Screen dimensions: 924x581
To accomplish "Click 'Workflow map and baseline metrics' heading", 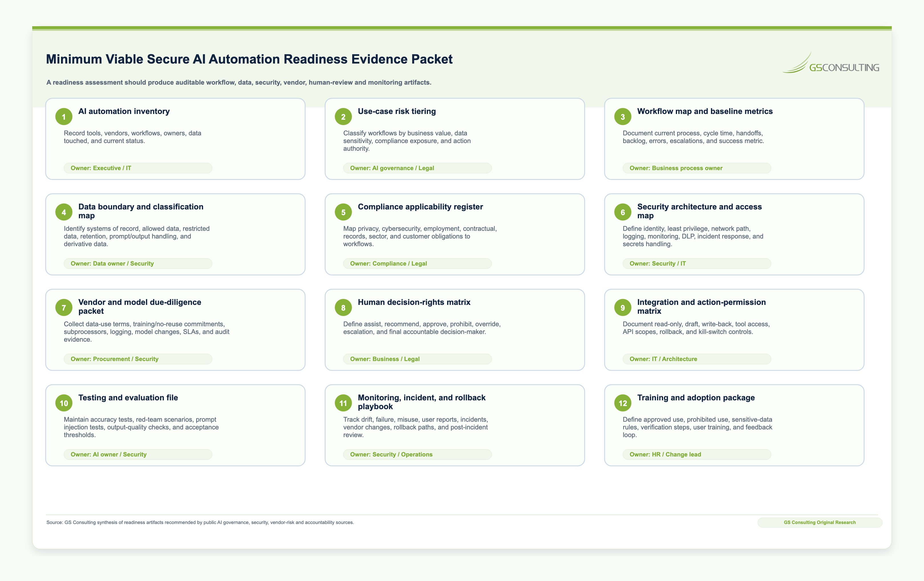I will pos(705,111).
